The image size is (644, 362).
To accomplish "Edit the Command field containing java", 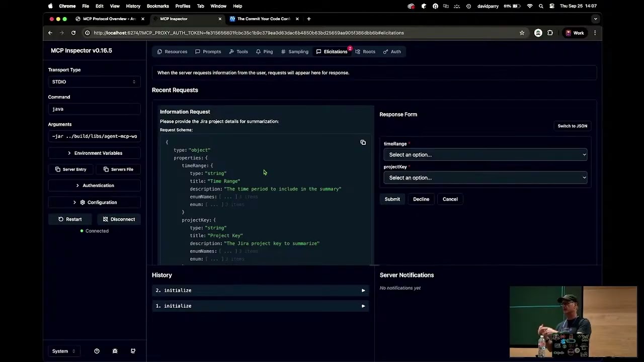I will coord(94,109).
